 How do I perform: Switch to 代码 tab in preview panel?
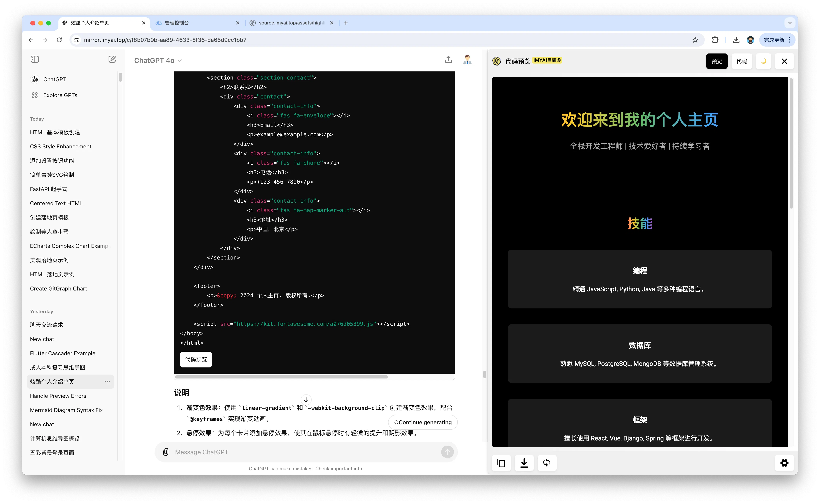tap(741, 61)
